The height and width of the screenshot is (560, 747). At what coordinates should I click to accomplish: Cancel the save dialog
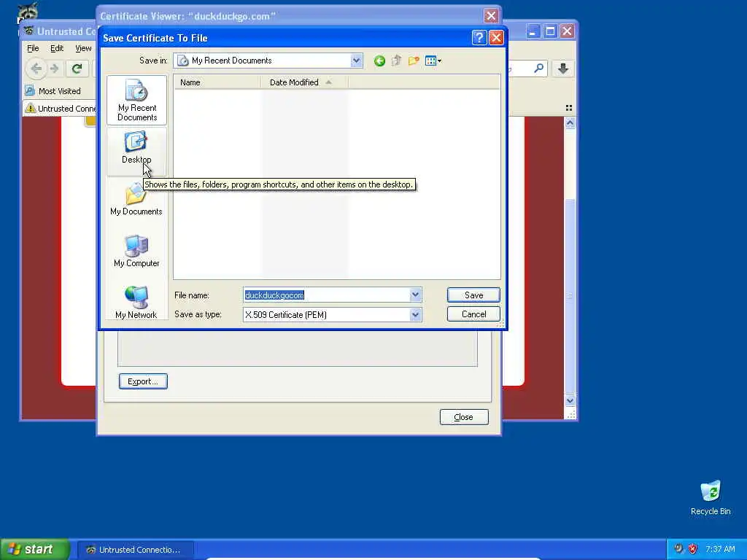click(x=473, y=314)
